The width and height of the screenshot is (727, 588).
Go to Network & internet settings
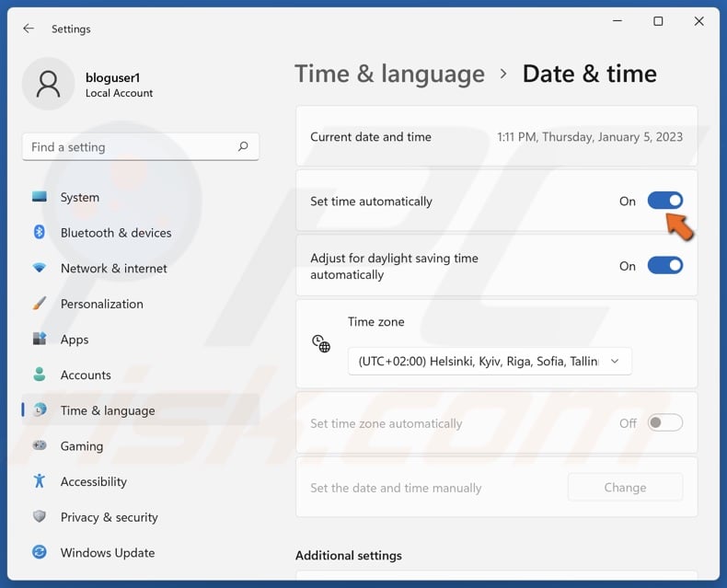pos(141,268)
